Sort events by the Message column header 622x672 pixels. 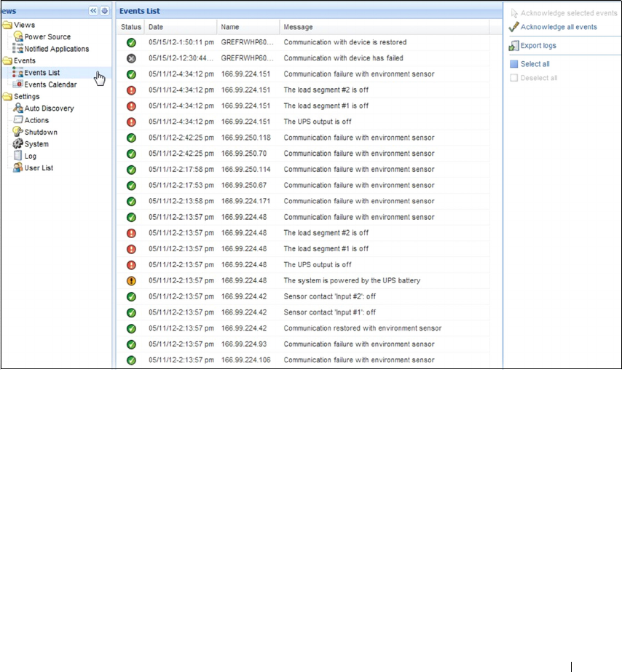[384, 27]
